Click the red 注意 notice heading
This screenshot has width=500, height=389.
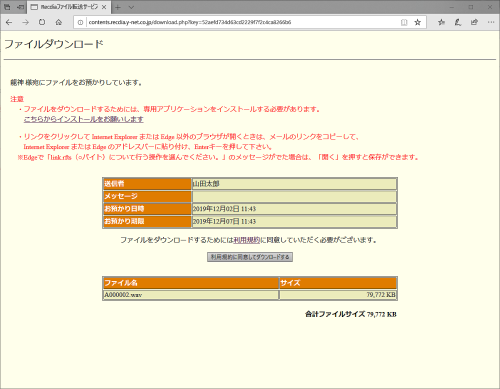pyautogui.click(x=17, y=99)
